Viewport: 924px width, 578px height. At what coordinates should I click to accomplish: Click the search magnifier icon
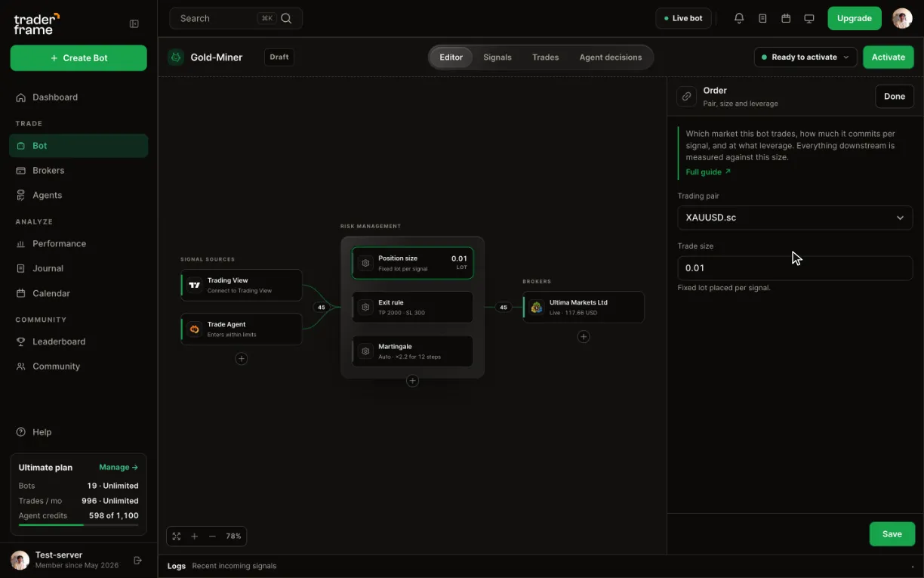(286, 18)
